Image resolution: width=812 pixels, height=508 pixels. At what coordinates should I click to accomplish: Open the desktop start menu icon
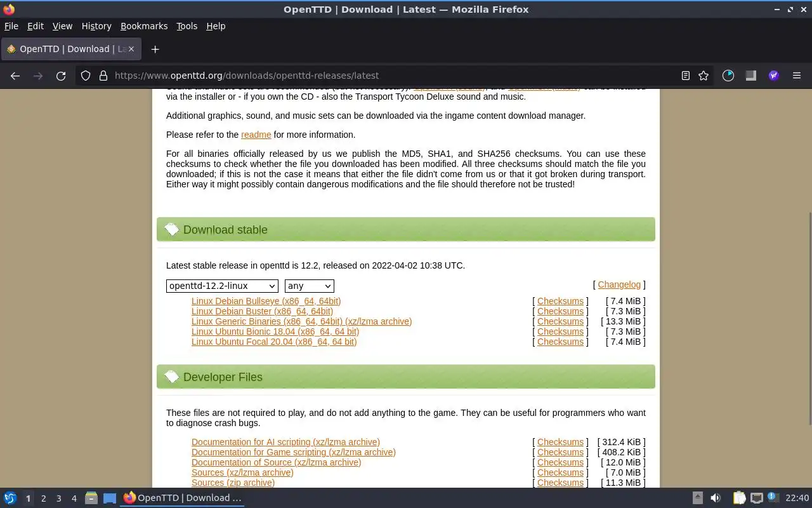pos(10,498)
